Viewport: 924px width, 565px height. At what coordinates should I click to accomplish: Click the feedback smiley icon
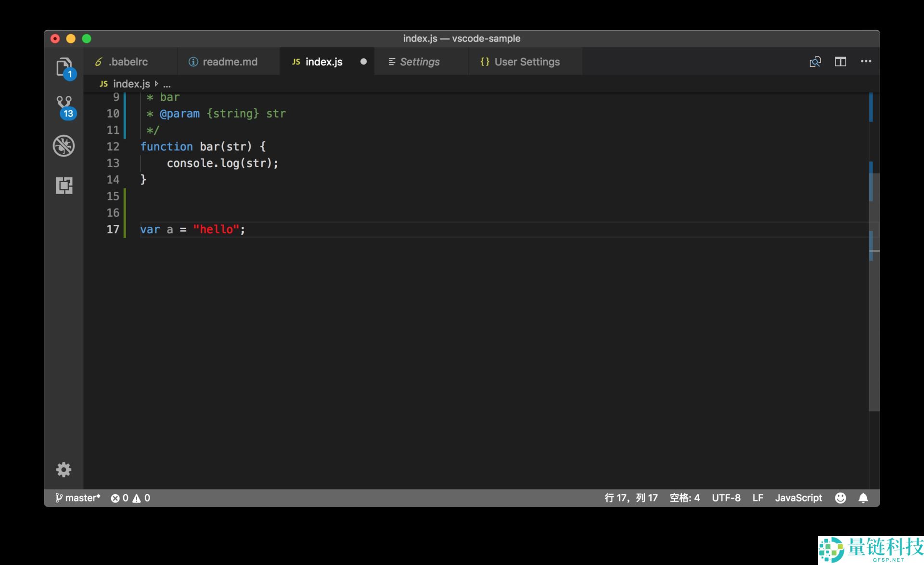[840, 498]
